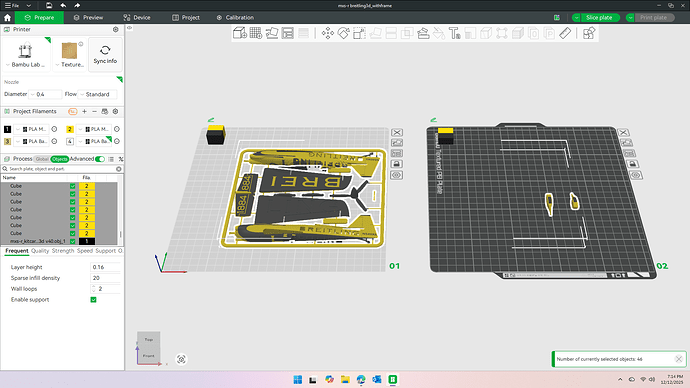Open filament 1 PLA preset dropdown
The image size is (690, 388).
pos(34,129)
